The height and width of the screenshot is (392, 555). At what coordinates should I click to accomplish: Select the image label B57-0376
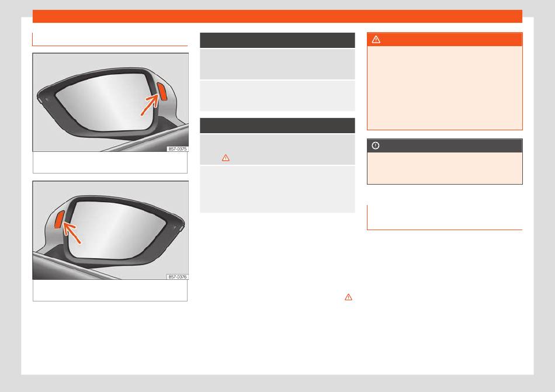tap(178, 277)
